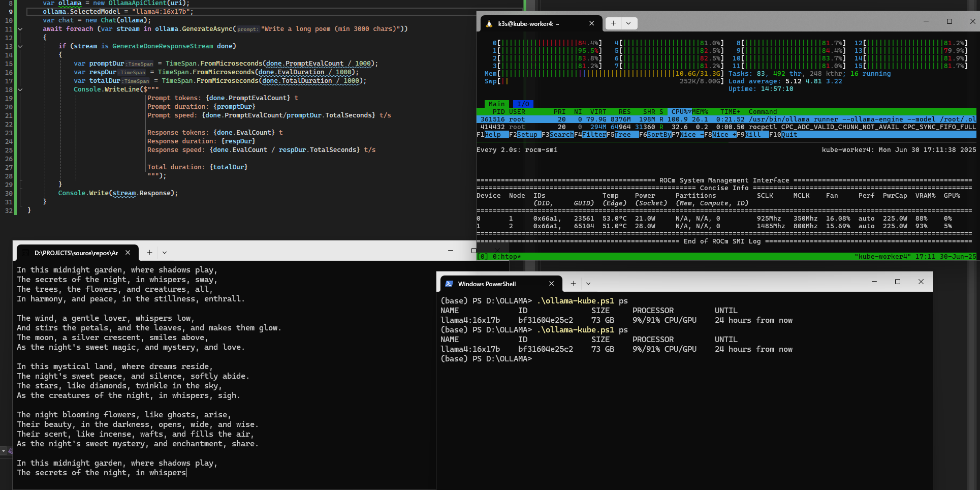Screen dimensions: 980x490
Task: Add a new tab in Windows PowerShell window
Action: coord(573,284)
